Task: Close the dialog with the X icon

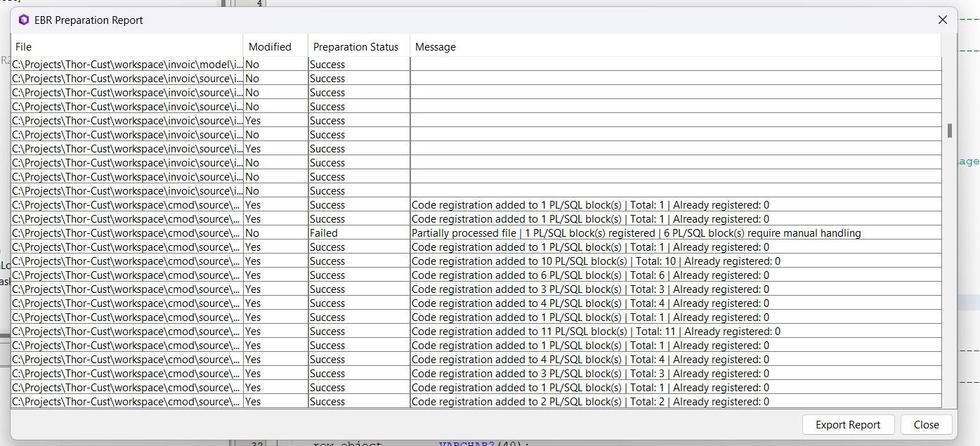Action: point(943,20)
